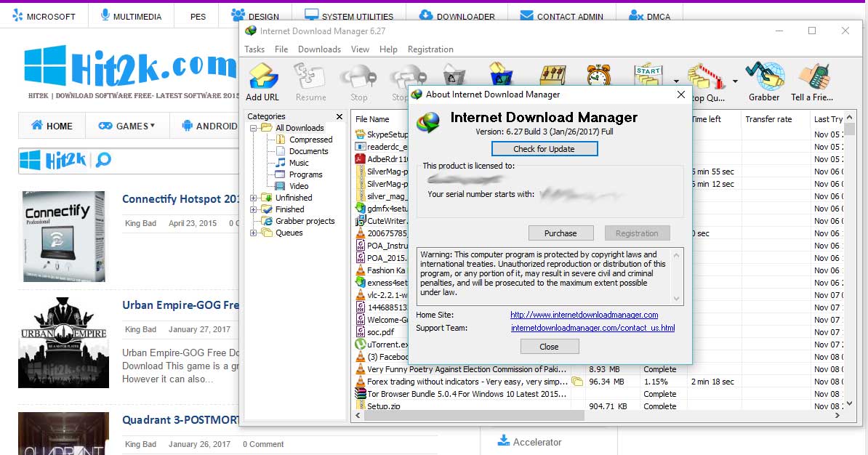Open the internetdownloadmanager.com home site link
Screen dimensions: 868x455
[x=584, y=315]
